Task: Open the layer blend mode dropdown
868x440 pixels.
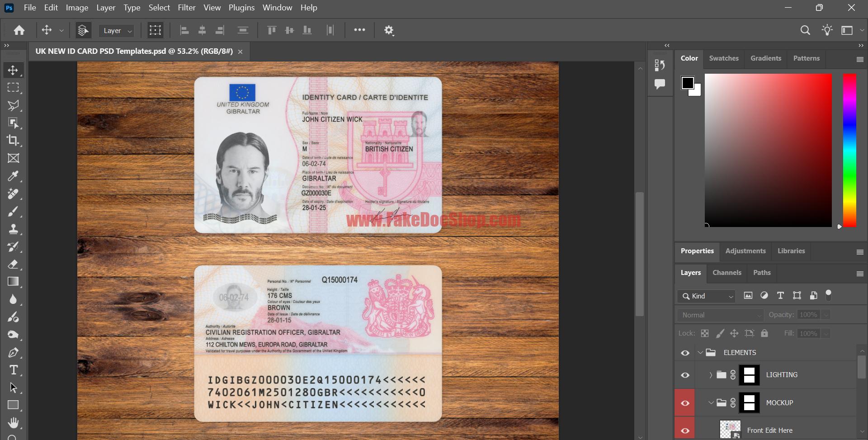Action: point(720,315)
